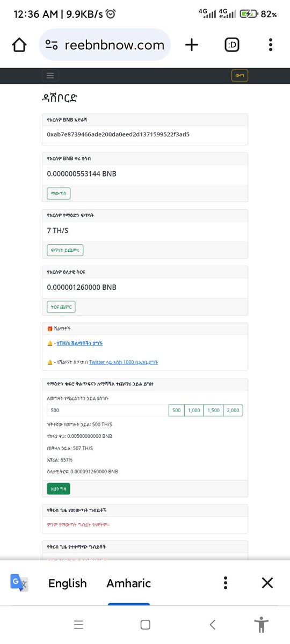The height and width of the screenshot is (644, 290).
Task: Click the balance value 0.000000553144 BNB
Action: [82, 174]
